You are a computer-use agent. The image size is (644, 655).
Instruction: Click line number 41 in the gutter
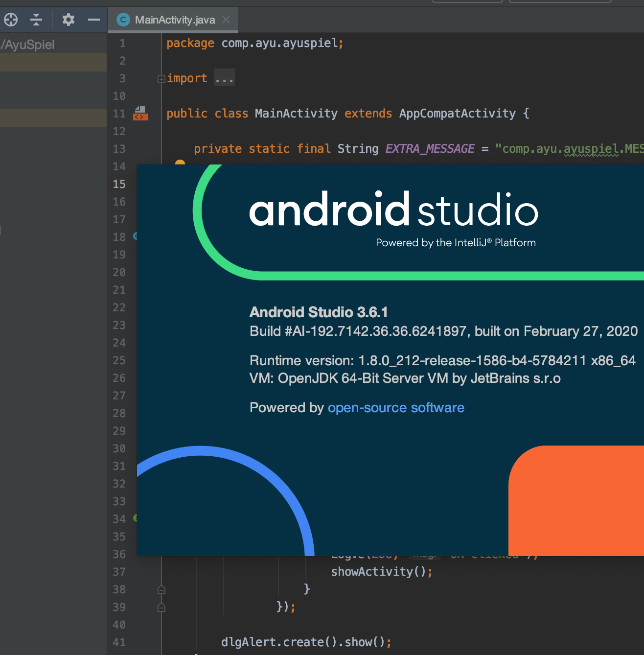[119, 642]
